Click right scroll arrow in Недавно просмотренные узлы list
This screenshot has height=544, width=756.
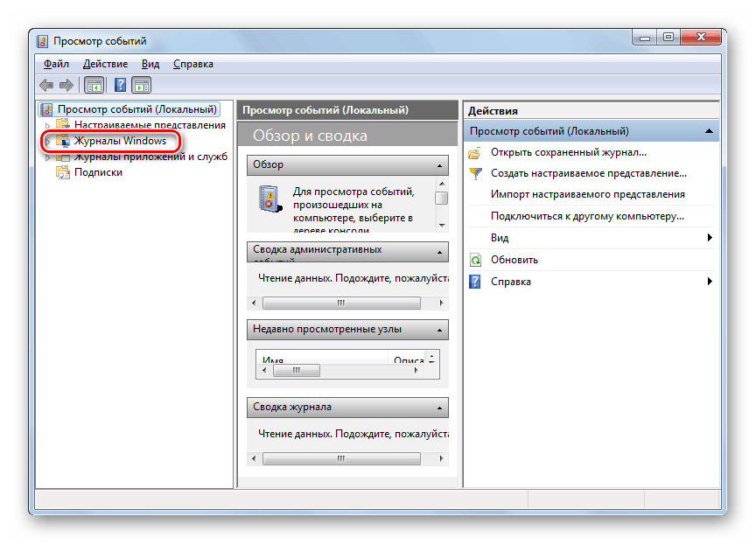pos(416,371)
